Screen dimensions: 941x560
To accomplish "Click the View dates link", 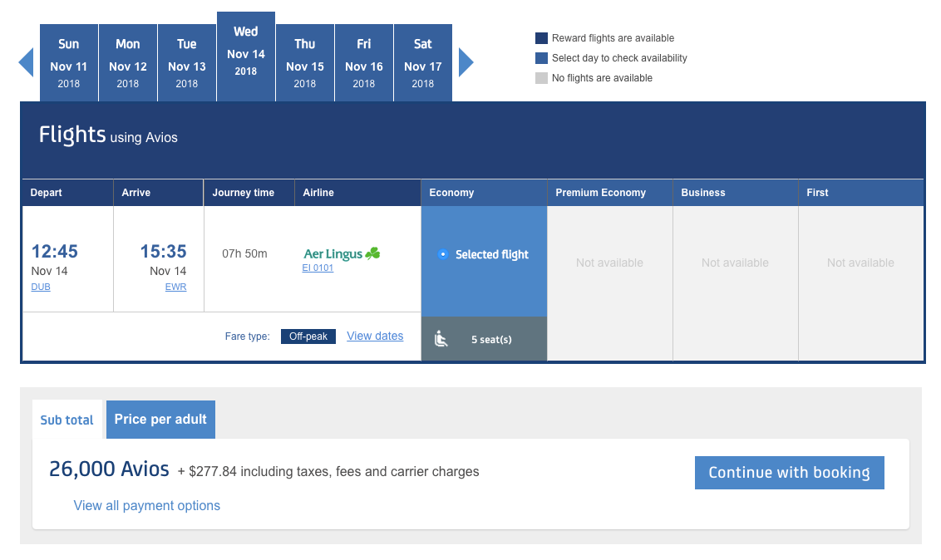I will point(375,336).
